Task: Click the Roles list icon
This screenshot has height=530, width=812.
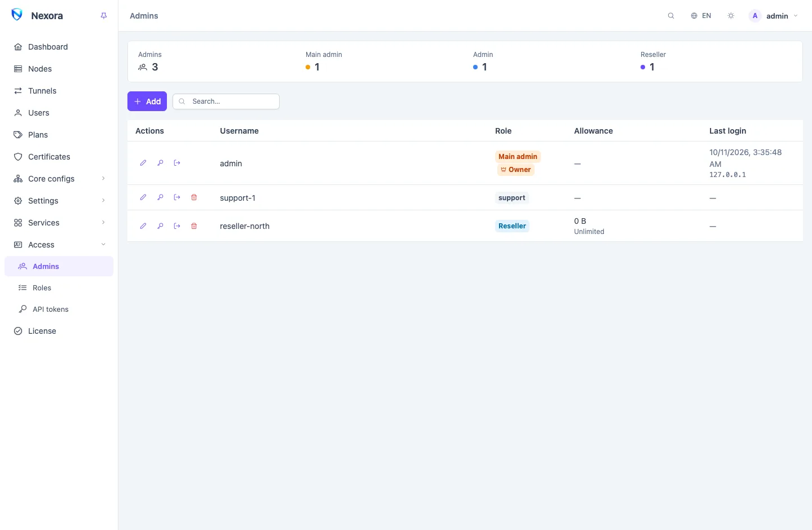Action: click(23, 288)
